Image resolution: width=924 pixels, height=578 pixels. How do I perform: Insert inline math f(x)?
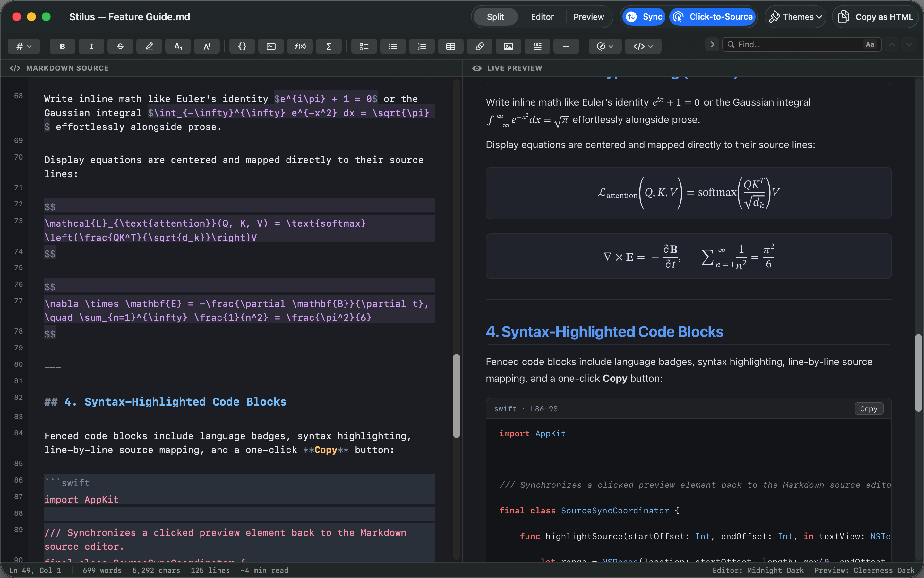click(300, 46)
